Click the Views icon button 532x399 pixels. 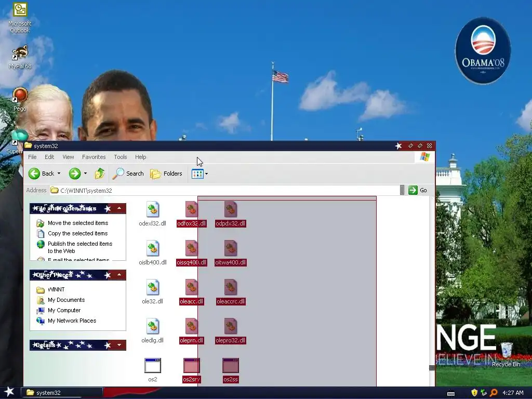[x=197, y=174]
